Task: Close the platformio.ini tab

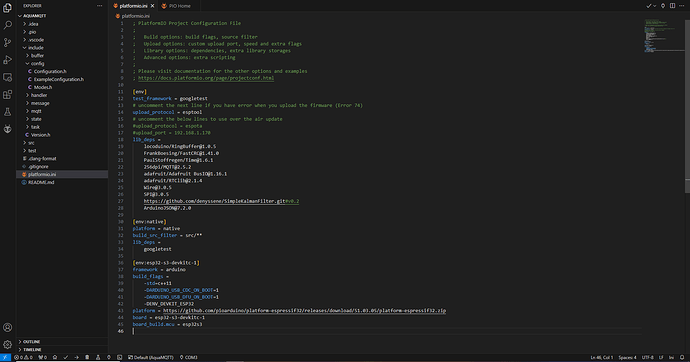Action: (x=152, y=6)
